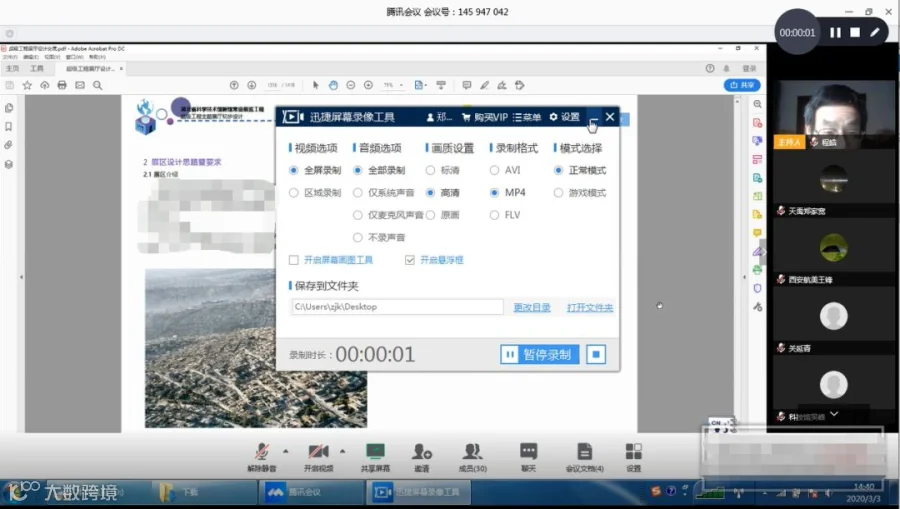Screen dimensions: 900x509
Task: Stop recording with square button in recorder
Action: click(596, 355)
